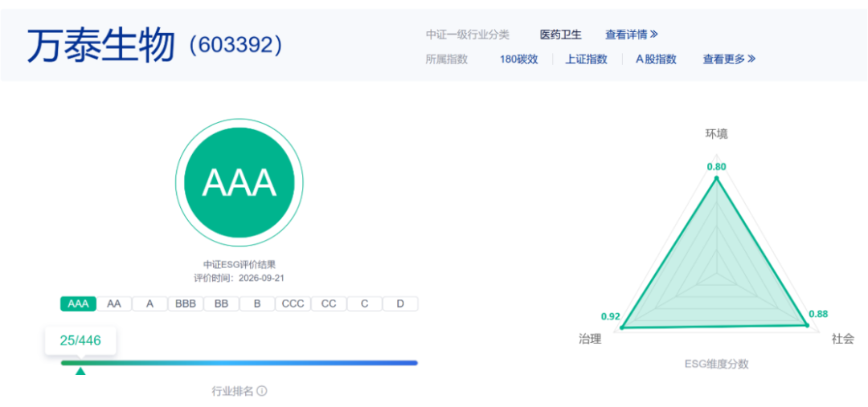Click the ESG维度分数 chart caption
868x407 pixels.
pos(716,364)
